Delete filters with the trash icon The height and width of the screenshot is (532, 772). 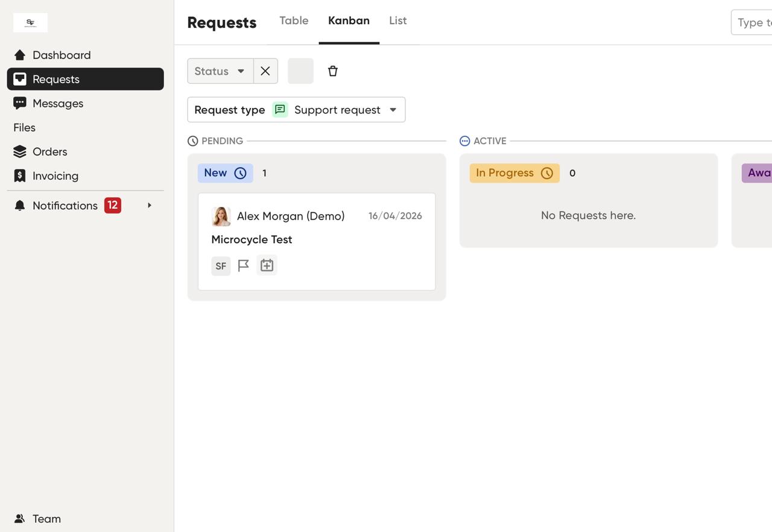click(333, 71)
